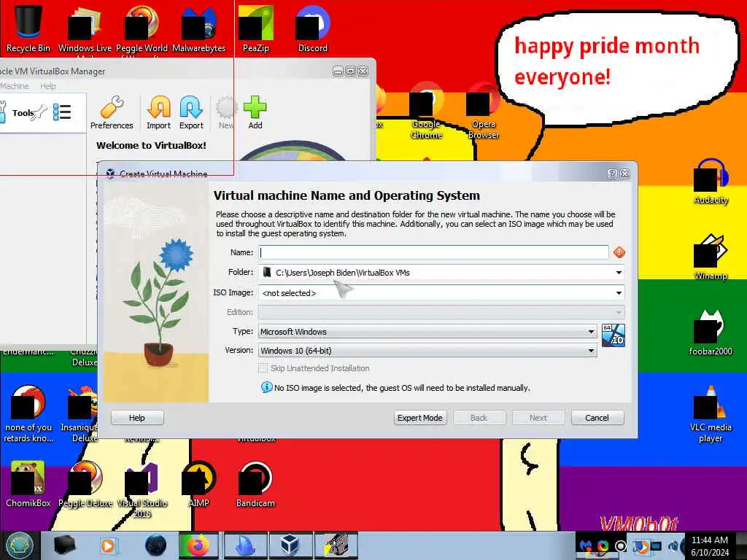The height and width of the screenshot is (560, 747).
Task: Cancel the Create Virtual Machine dialog
Action: (597, 418)
